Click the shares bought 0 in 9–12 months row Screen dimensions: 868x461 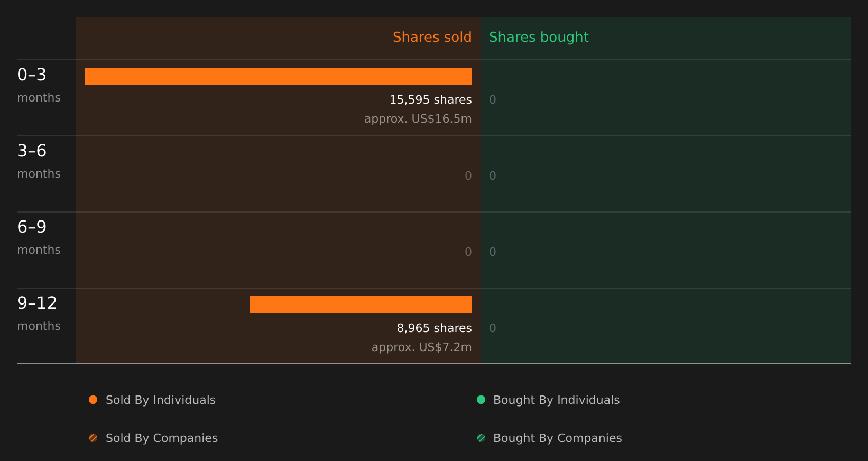[x=493, y=328]
